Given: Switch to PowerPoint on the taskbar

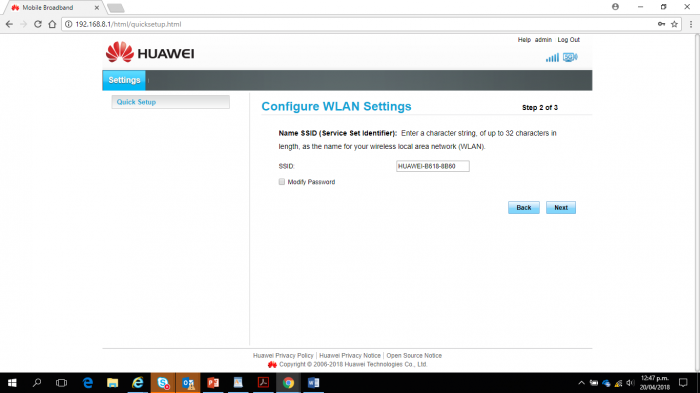Looking at the screenshot, I should pos(213,383).
